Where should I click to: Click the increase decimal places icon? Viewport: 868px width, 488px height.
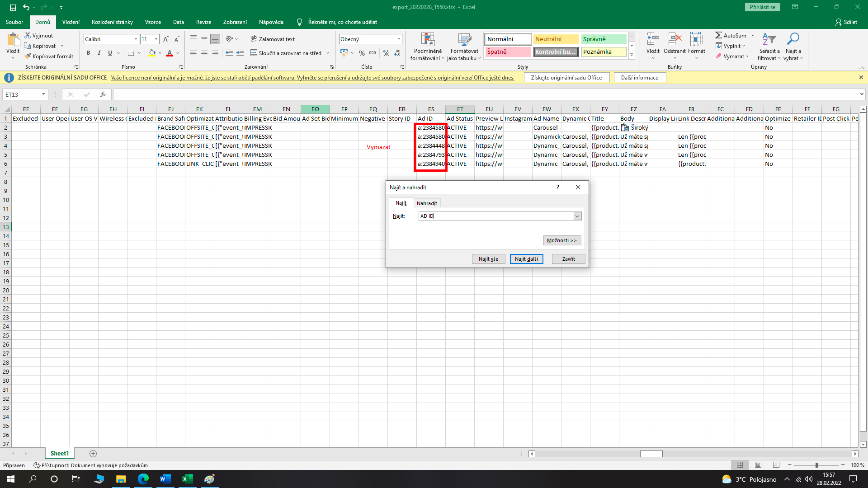(x=386, y=53)
